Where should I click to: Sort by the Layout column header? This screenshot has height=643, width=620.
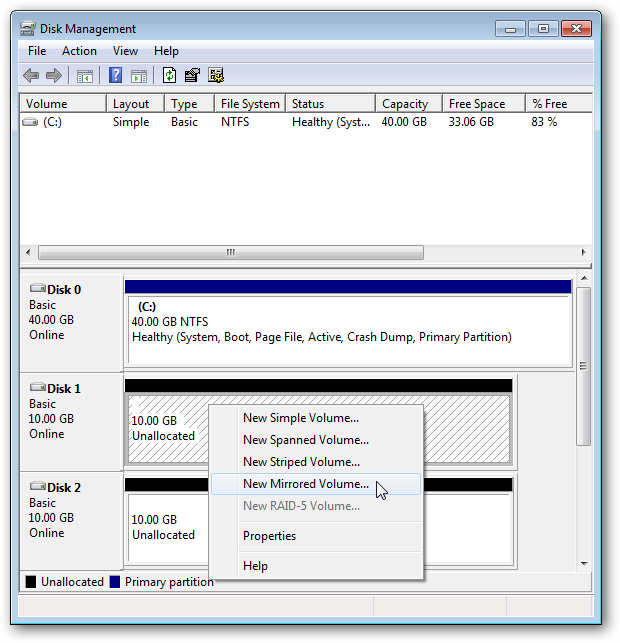click(x=135, y=104)
